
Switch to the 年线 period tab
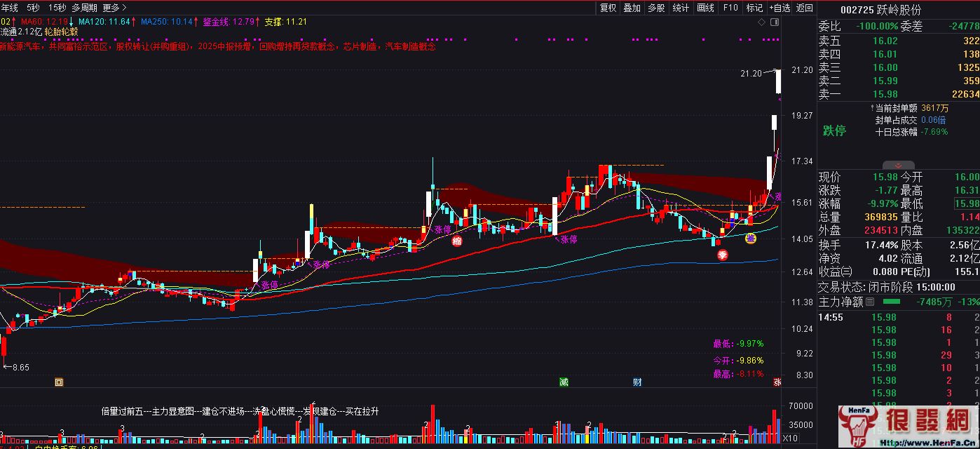click(9, 8)
